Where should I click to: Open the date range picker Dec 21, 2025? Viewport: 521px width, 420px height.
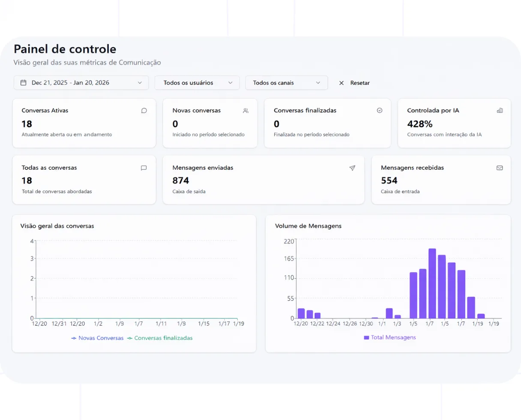(x=81, y=83)
